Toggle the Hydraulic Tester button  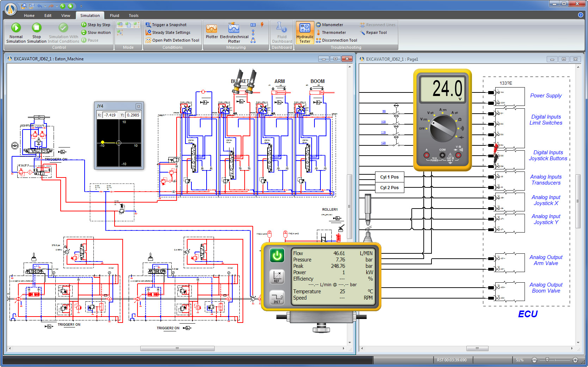pos(305,33)
